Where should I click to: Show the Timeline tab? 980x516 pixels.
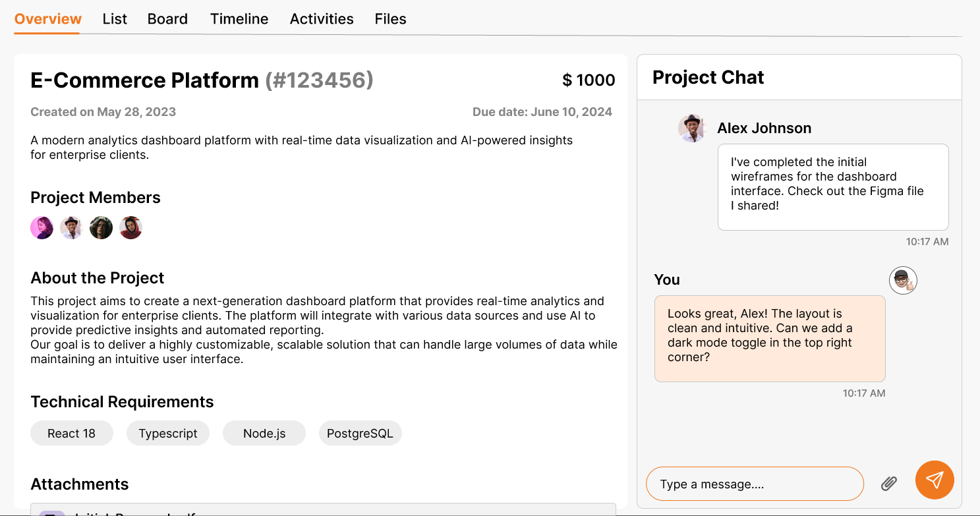[x=239, y=19]
